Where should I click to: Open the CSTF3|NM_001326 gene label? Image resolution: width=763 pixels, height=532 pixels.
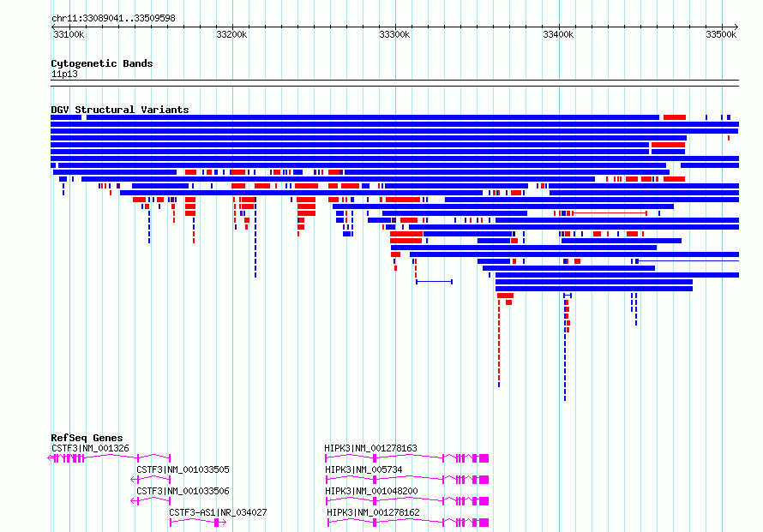click(91, 448)
